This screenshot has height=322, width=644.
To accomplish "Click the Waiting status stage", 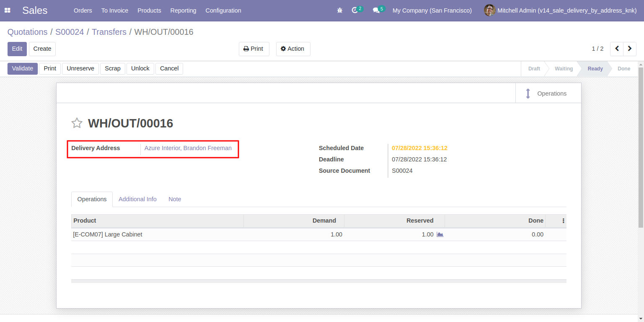I will click(x=564, y=69).
